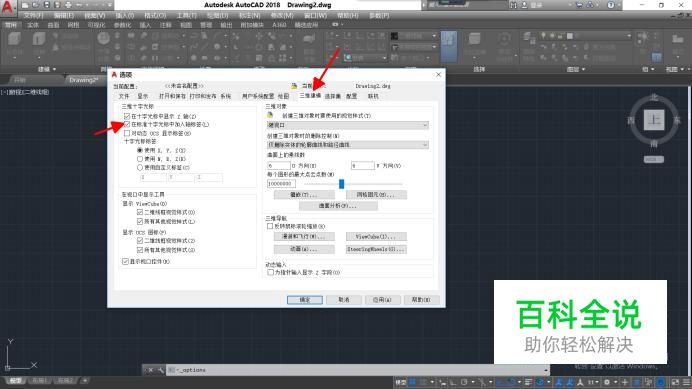Select 'Use N, E, z' radio button
Screen dimensions: 692x389
[140, 159]
